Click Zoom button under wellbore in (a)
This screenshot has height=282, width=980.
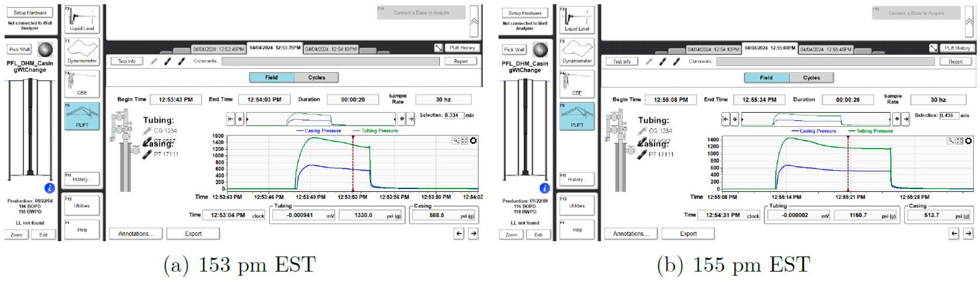tap(16, 235)
